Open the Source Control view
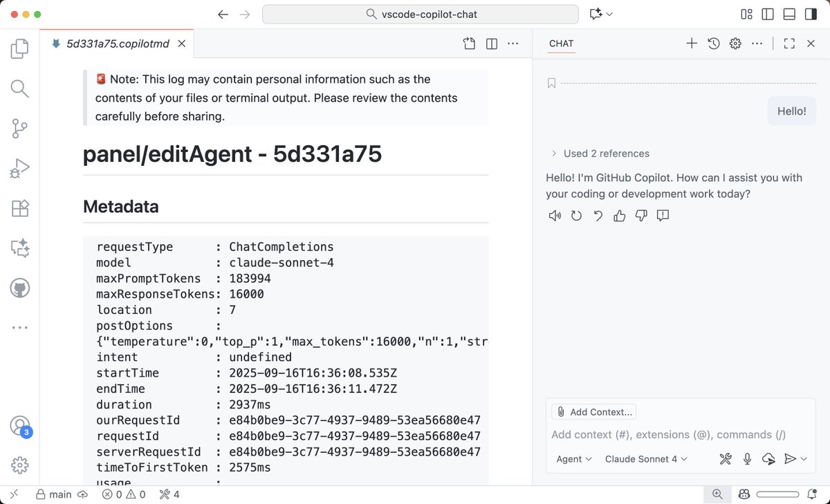The height and width of the screenshot is (504, 830). tap(19, 129)
